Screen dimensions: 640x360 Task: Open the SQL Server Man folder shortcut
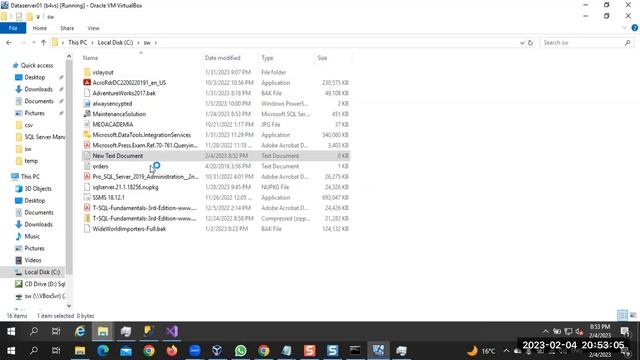click(x=44, y=137)
